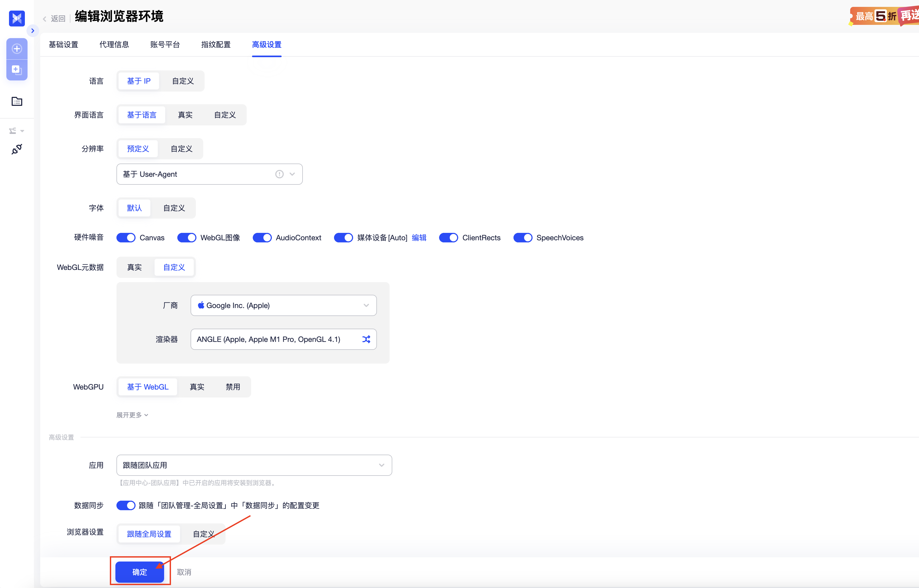Image resolution: width=919 pixels, height=588 pixels.
Task: Click the 返回 back link
Action: pos(58,18)
